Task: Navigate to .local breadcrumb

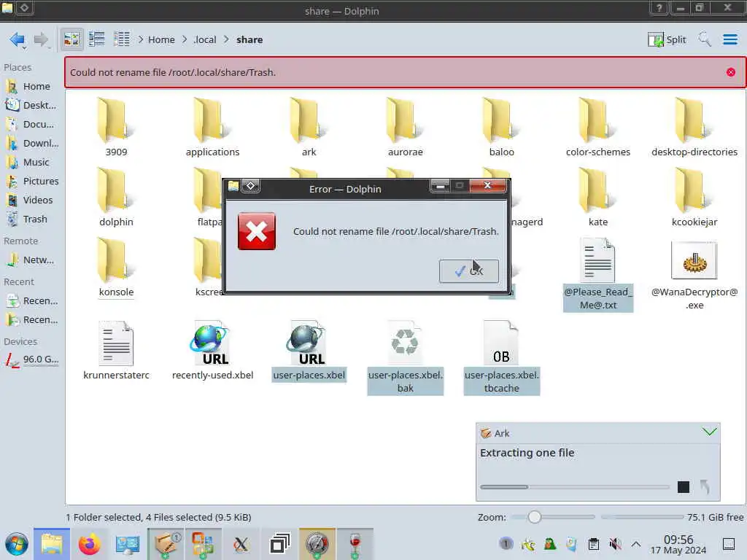Action: (205, 39)
